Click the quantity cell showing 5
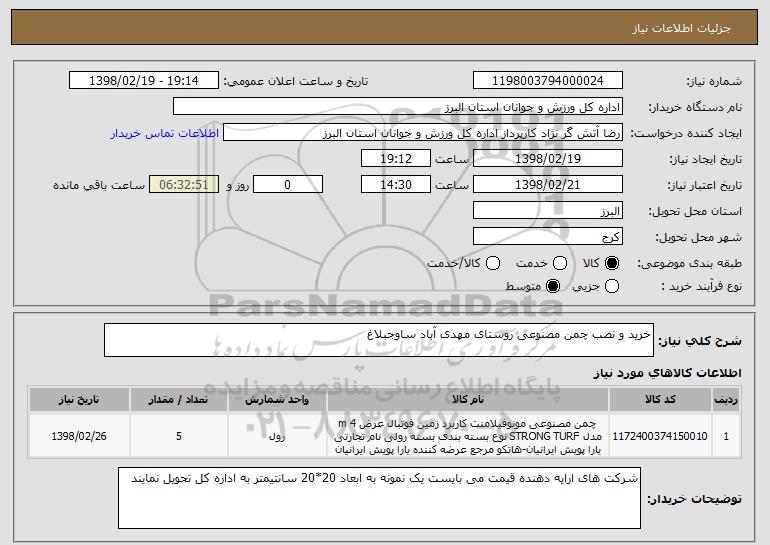770x545 pixels. (x=178, y=436)
